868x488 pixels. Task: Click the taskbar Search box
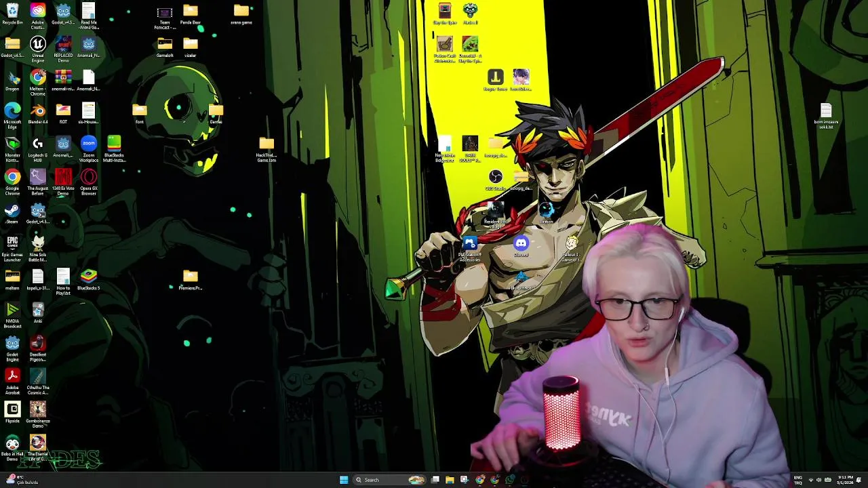click(389, 480)
